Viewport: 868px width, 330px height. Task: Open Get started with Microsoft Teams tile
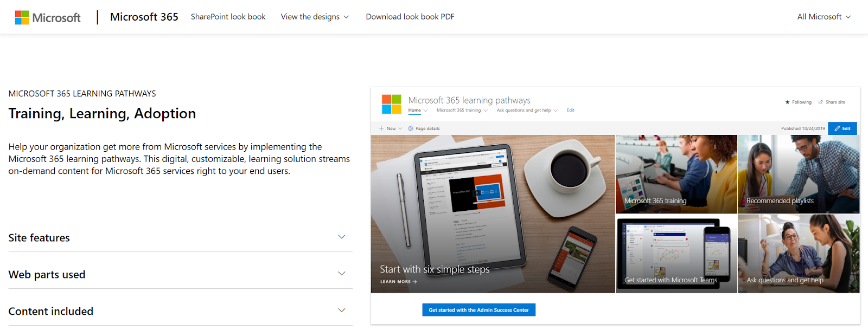pos(676,254)
